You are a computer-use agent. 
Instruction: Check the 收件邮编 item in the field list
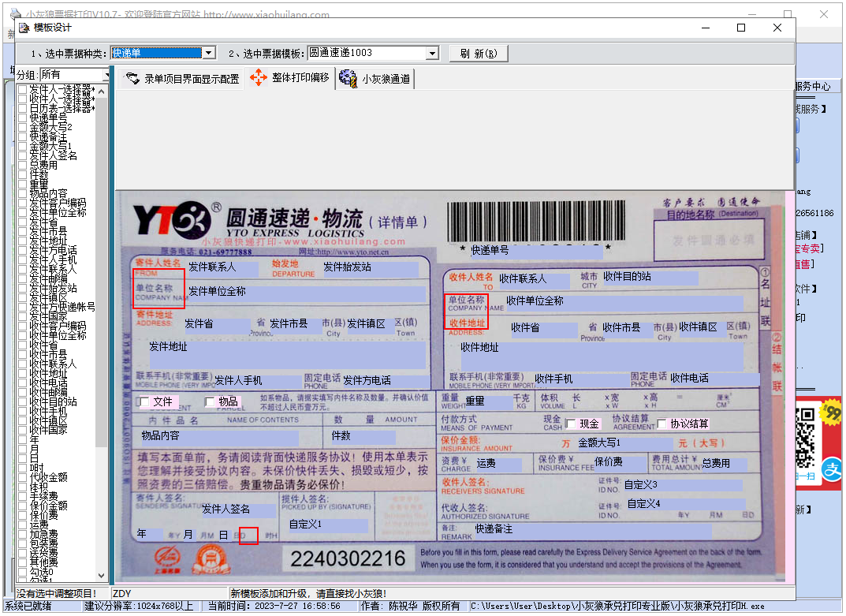pyautogui.click(x=23, y=392)
